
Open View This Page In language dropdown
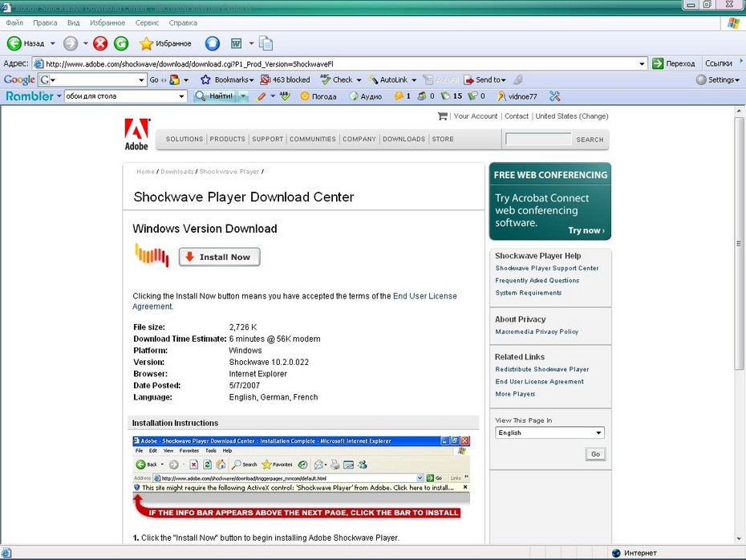[x=549, y=432]
